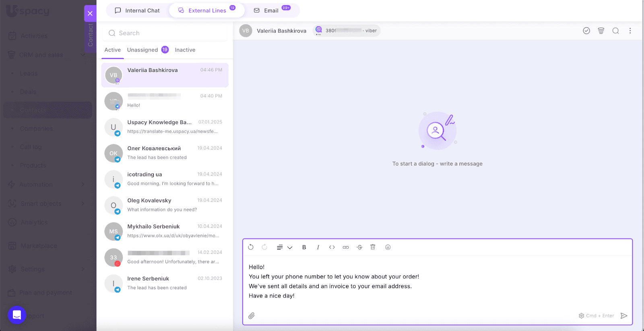The width and height of the screenshot is (644, 331).
Task: Toggle bold formatting in message editor
Action: (x=304, y=247)
